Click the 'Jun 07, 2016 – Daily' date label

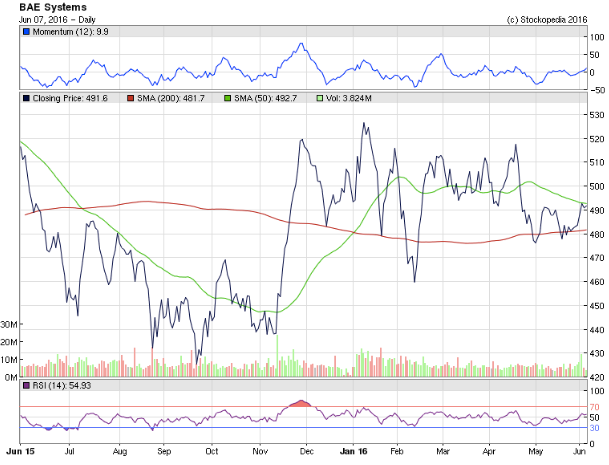point(57,19)
